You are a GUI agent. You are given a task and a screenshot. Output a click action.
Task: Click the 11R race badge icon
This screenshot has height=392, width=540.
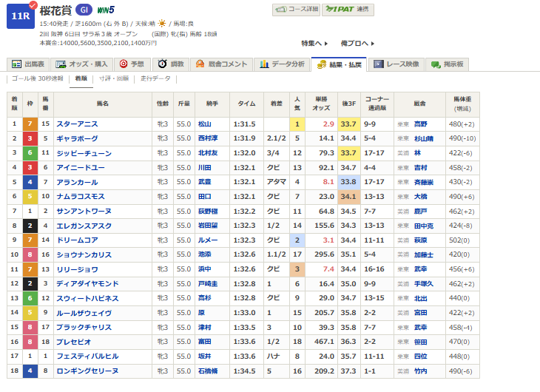point(20,15)
